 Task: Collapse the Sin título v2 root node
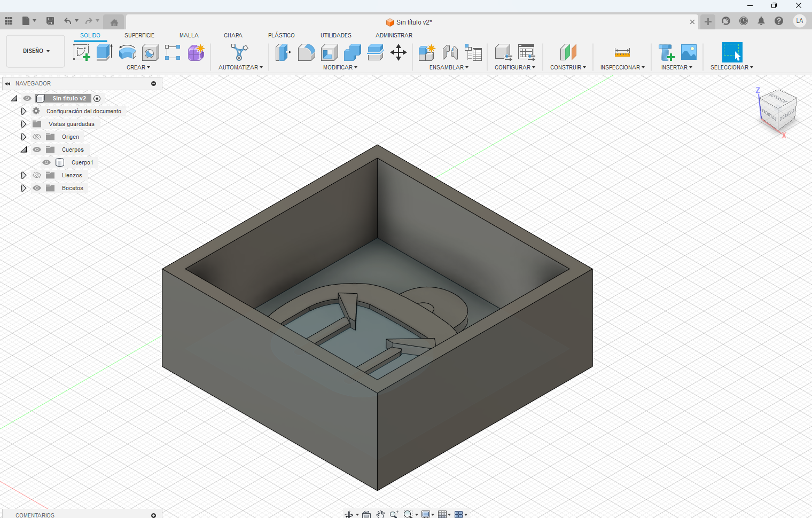[x=14, y=98]
